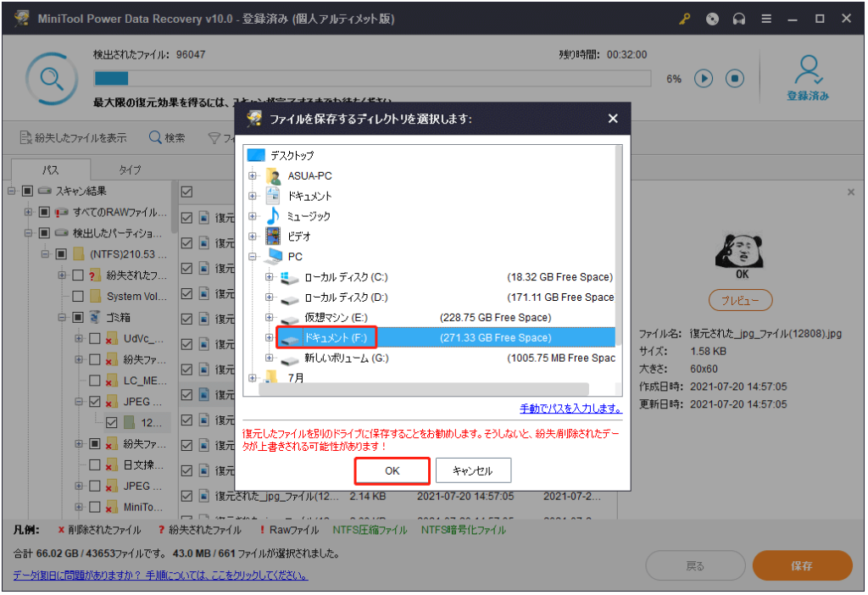Toggle the select-all checkbox in file list header
Viewport: 868px width, 595px height.
[186, 192]
